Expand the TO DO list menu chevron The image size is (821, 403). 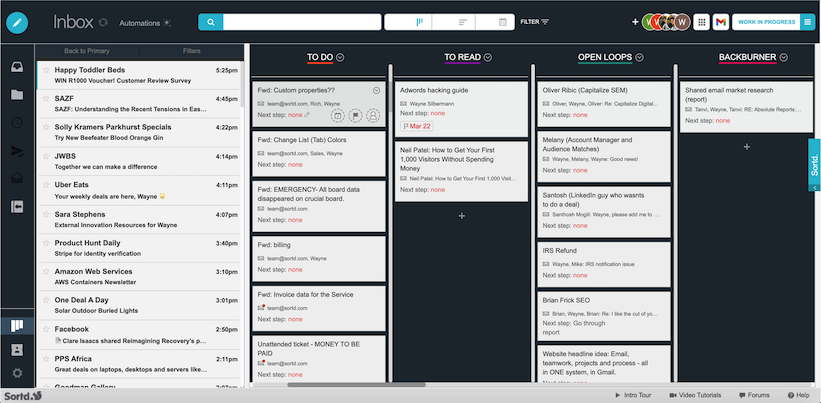[x=340, y=58]
